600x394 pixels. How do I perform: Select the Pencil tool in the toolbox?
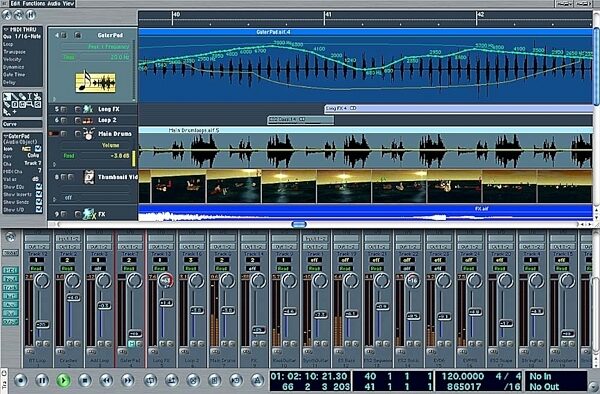(15, 97)
